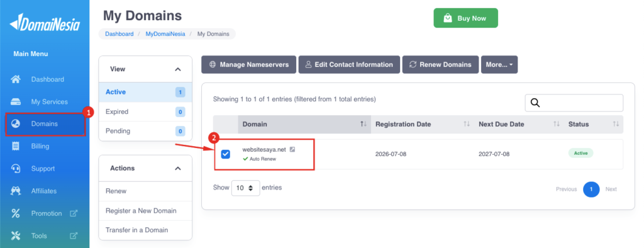Sort by Status column arrows
This screenshot has height=248, width=644.
616,124
